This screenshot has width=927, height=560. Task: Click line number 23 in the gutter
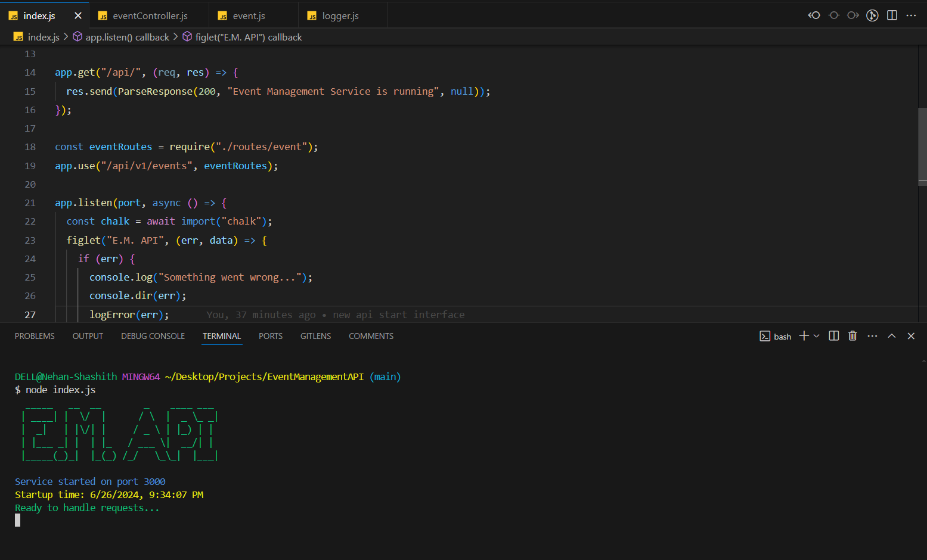click(x=30, y=241)
